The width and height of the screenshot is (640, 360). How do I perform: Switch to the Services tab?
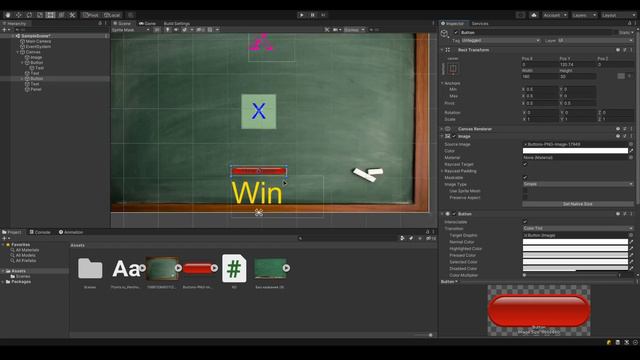pyautogui.click(x=480, y=23)
